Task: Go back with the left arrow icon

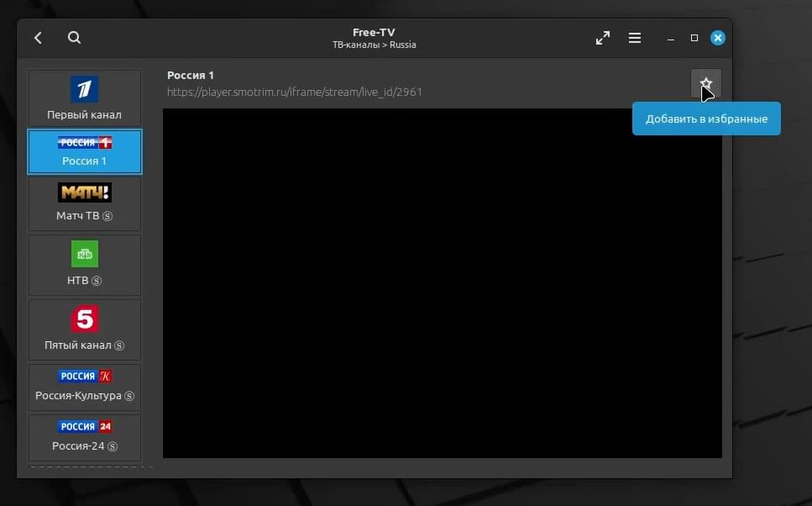Action: (39, 38)
